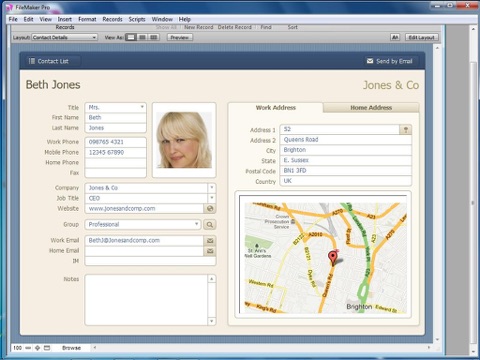Click the Work Email address field
The image size is (480, 360).
point(144,241)
